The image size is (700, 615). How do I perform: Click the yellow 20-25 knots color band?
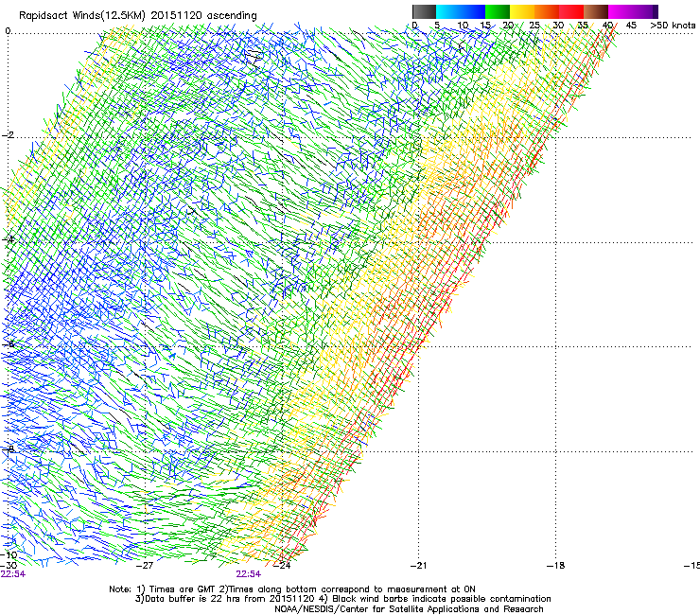(522, 11)
